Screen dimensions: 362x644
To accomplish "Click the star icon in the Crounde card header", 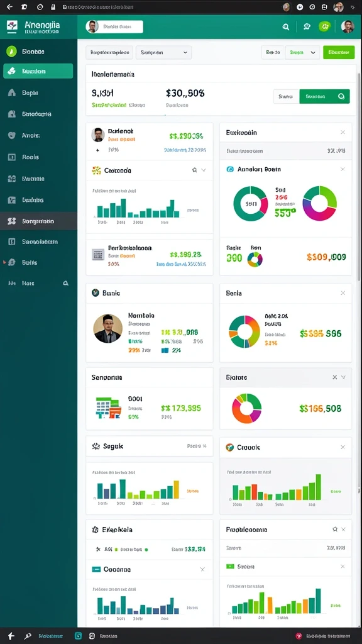I will click(x=195, y=170).
